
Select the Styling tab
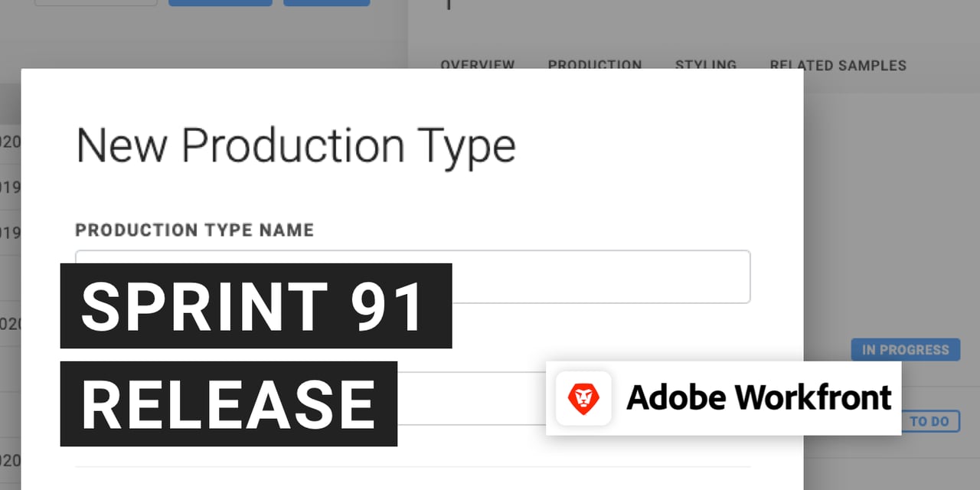point(705,65)
